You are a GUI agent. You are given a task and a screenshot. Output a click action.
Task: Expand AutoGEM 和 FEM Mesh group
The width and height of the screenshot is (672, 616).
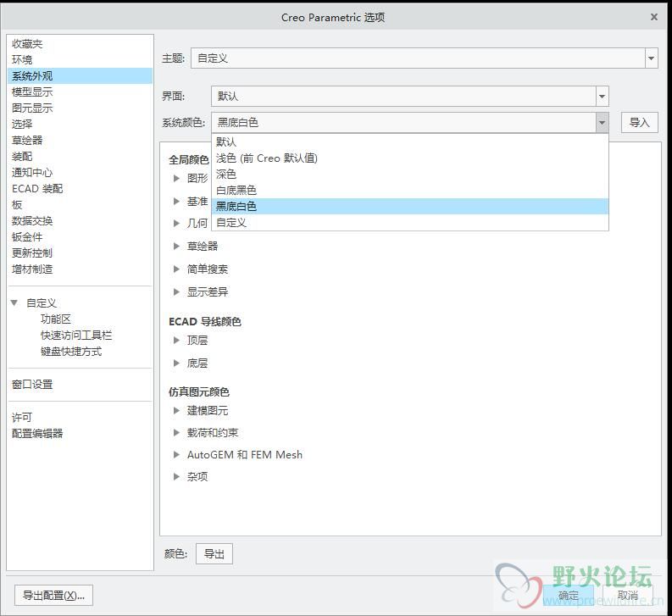tap(176, 455)
